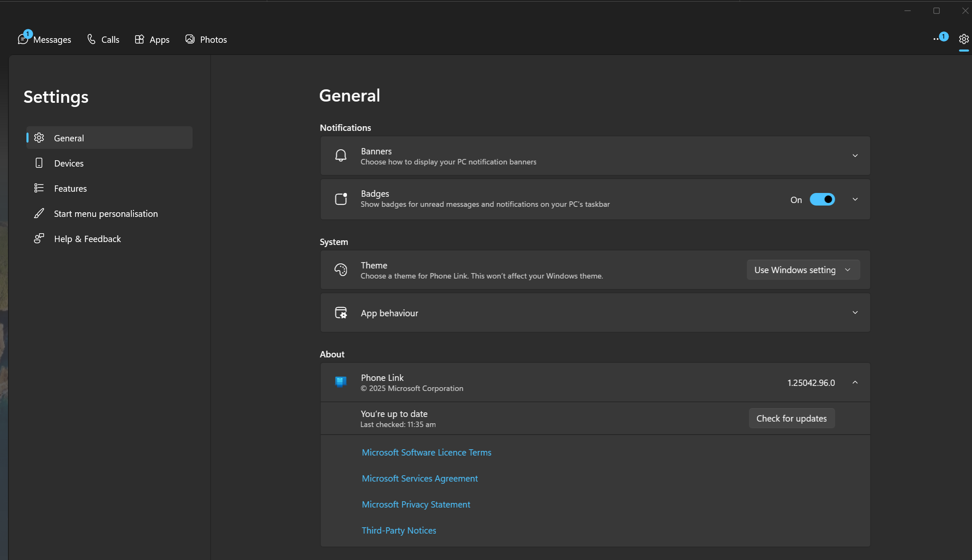
Task: Open Third-Party Notices link
Action: 399,530
